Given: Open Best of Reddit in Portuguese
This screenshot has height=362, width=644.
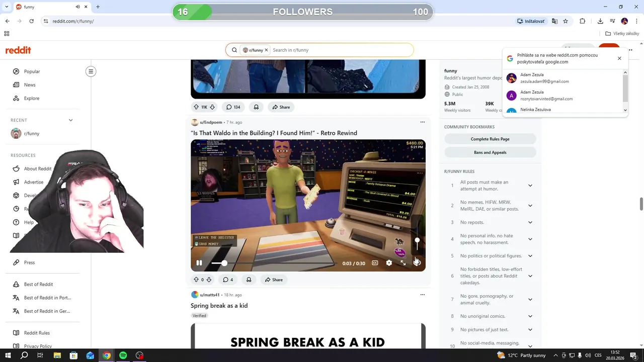Looking at the screenshot, I should pyautogui.click(x=47, y=298).
